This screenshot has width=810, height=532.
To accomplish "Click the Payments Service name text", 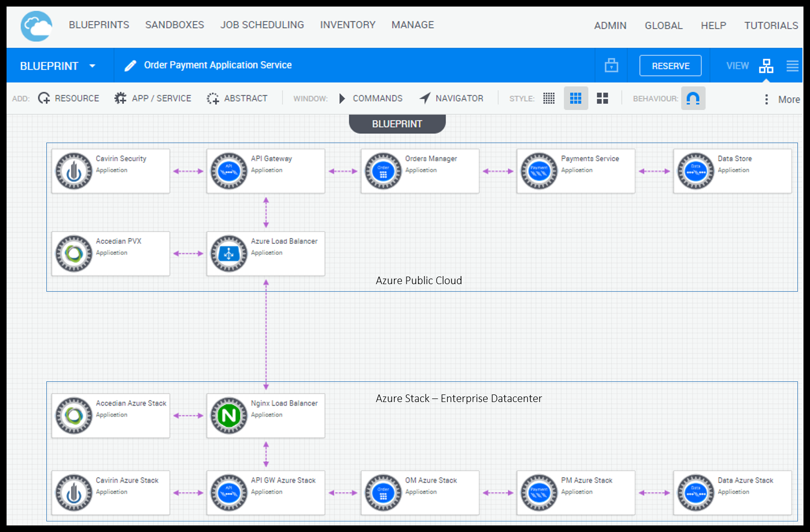I will click(590, 159).
